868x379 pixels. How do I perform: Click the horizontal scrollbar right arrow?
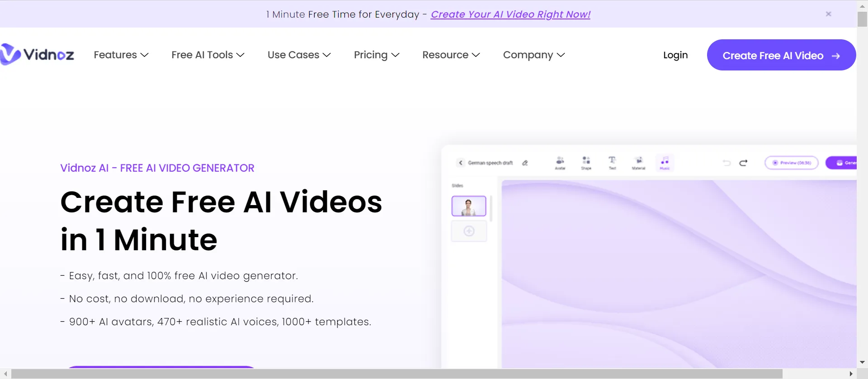tap(851, 374)
